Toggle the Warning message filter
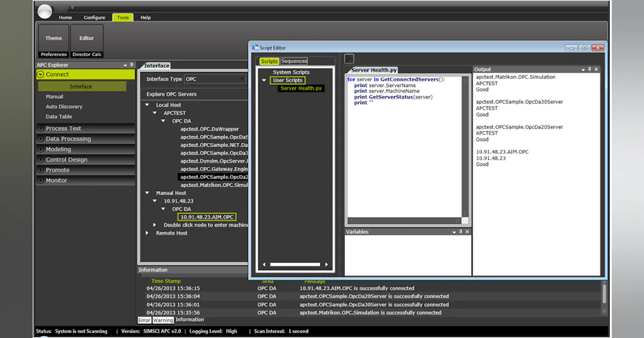The image size is (644, 338). (163, 320)
